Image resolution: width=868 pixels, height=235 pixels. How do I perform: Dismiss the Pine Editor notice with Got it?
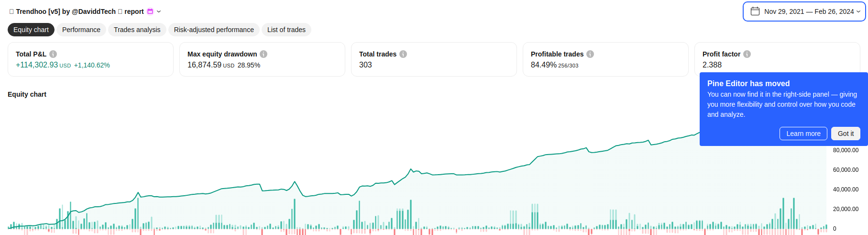point(845,134)
